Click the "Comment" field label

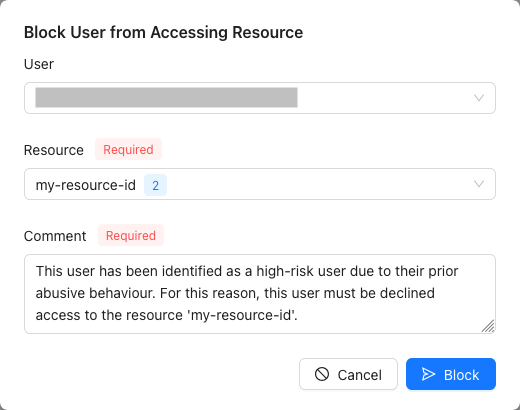pyautogui.click(x=55, y=236)
